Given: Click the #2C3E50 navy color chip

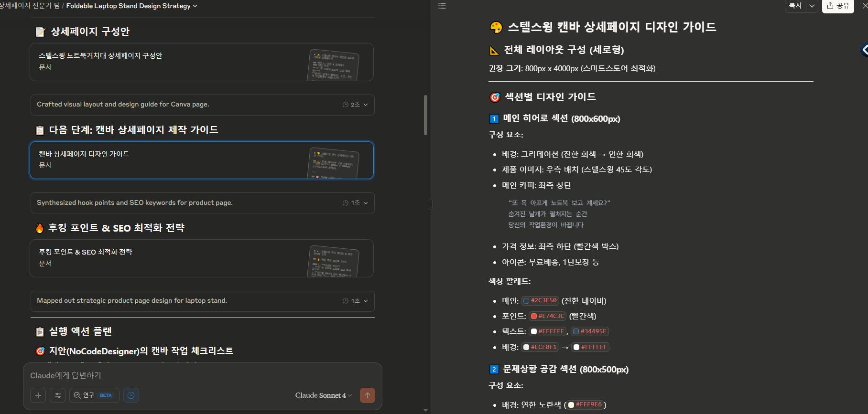Looking at the screenshot, I should coord(540,301).
